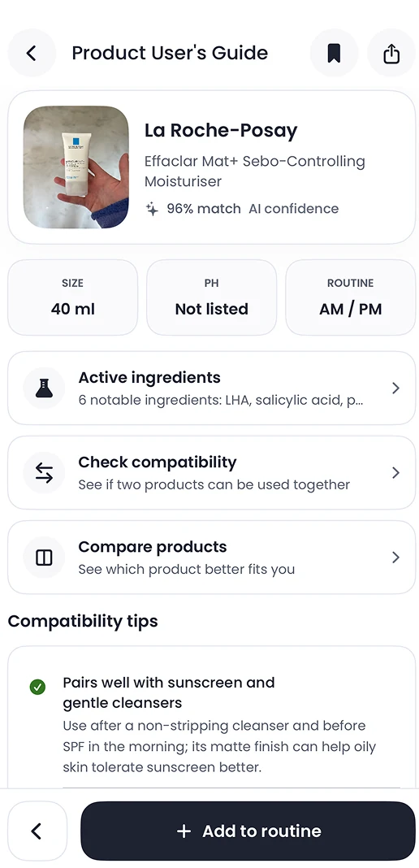Tap the PH Not listed tile
The width and height of the screenshot is (419, 868).
pos(212,297)
